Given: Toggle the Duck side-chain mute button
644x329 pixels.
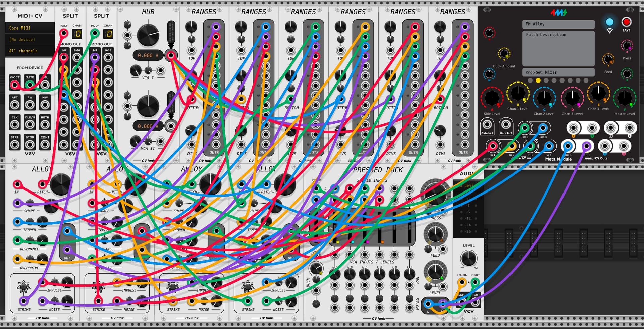Looking at the screenshot, I should coord(316,304).
